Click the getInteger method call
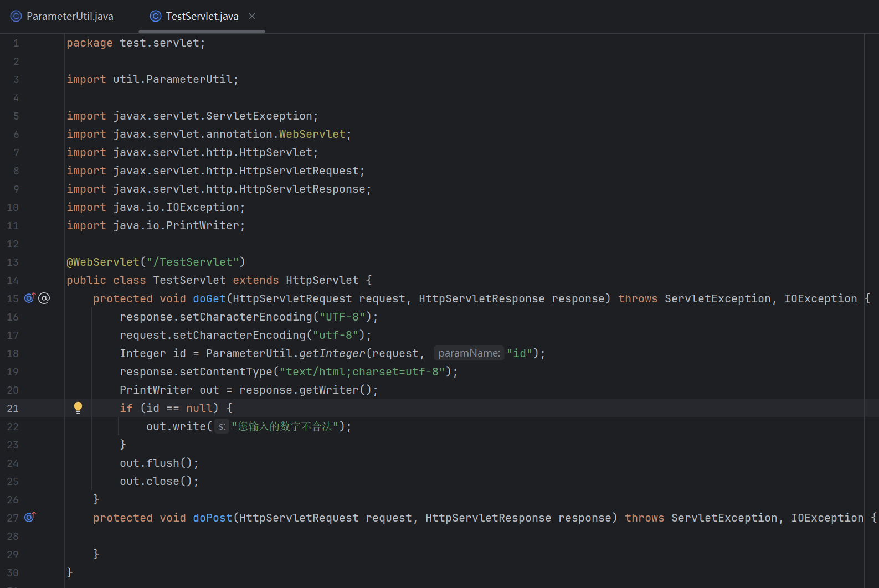The height and width of the screenshot is (588, 879). (x=332, y=353)
